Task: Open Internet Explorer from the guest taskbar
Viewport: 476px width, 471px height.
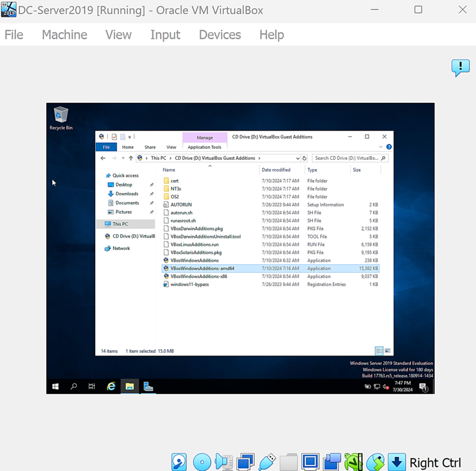Action: coord(111,386)
